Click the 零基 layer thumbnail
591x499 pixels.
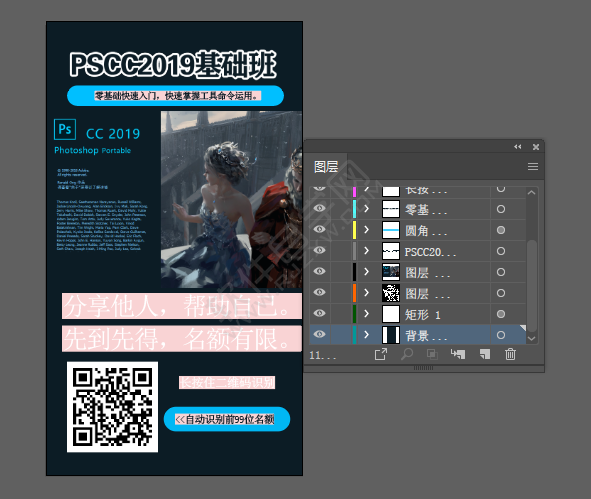pos(391,209)
